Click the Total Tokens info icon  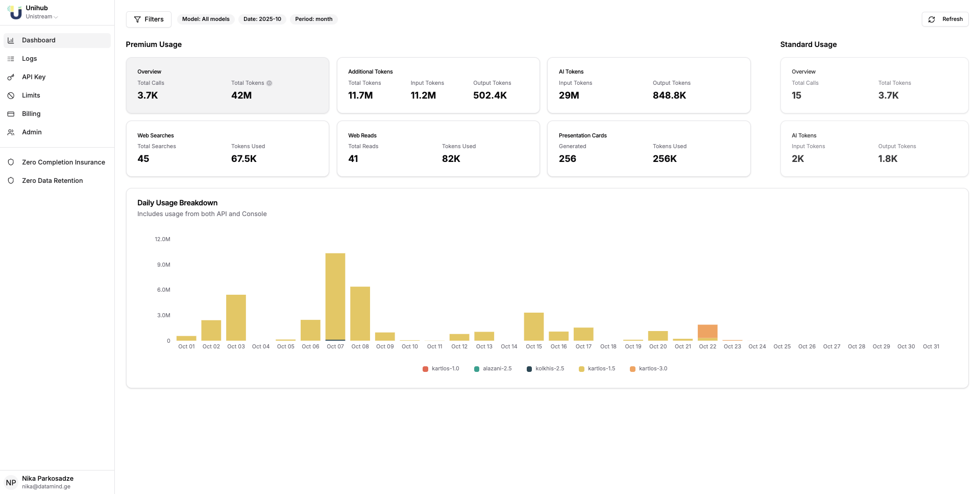click(269, 83)
